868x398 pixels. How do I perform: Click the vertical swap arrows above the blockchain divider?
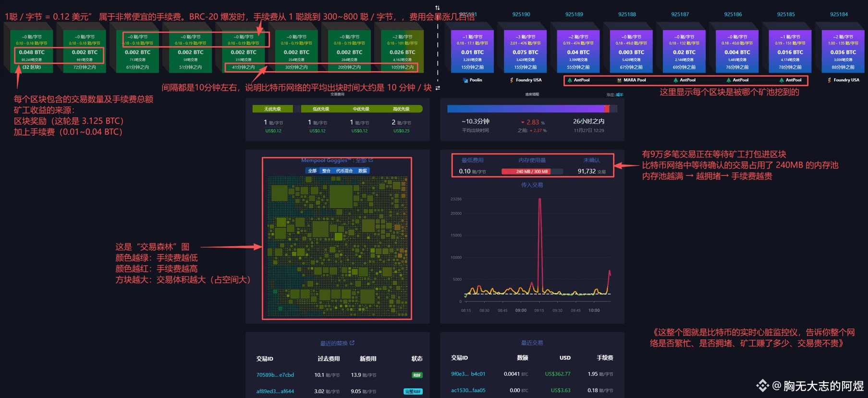(x=437, y=8)
